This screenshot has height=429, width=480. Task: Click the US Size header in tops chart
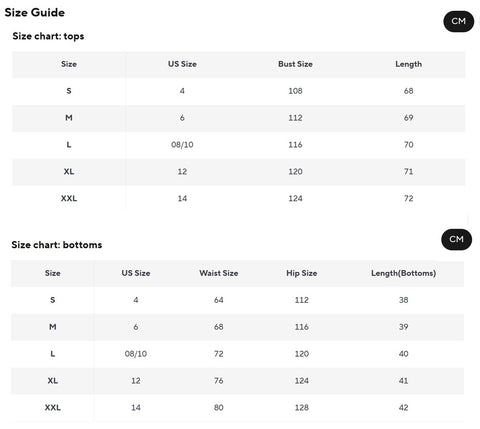coord(182,64)
